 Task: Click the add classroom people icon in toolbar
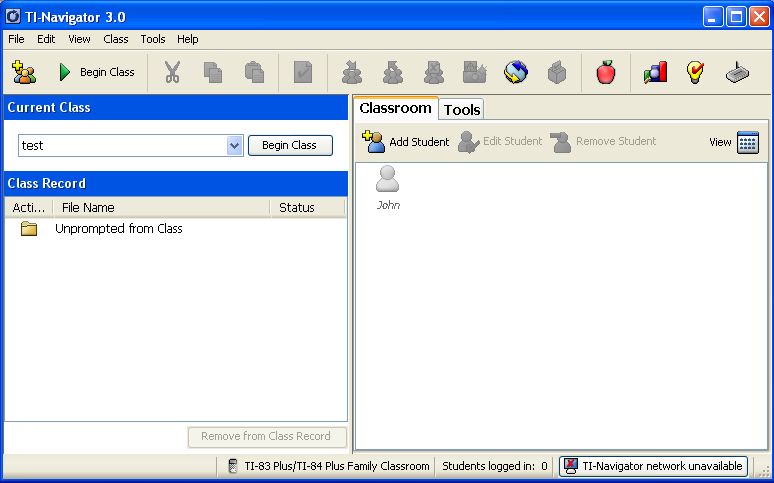(x=23, y=72)
